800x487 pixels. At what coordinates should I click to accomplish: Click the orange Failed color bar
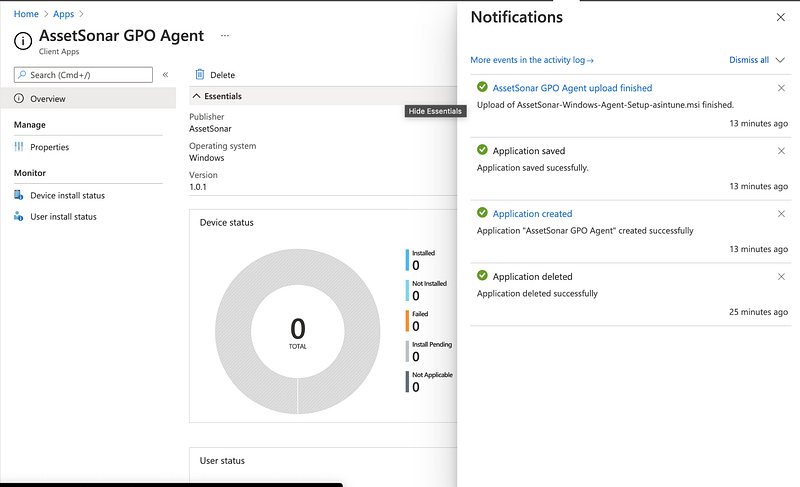pyautogui.click(x=407, y=321)
